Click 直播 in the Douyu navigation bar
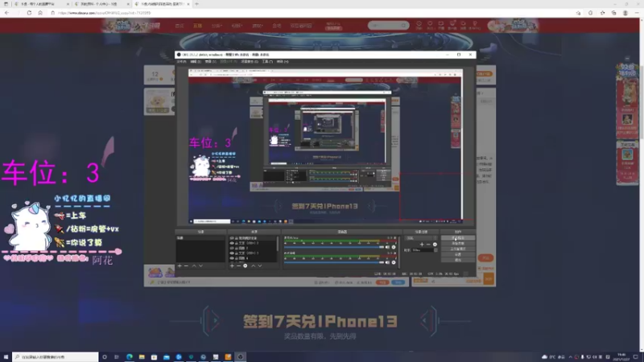This screenshot has height=362, width=644. tap(197, 26)
